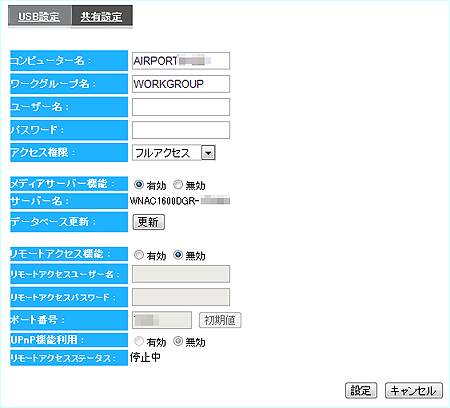This screenshot has width=450, height=408.
Task: Click the リモートアクセスパスワード field
Action: coord(181,297)
